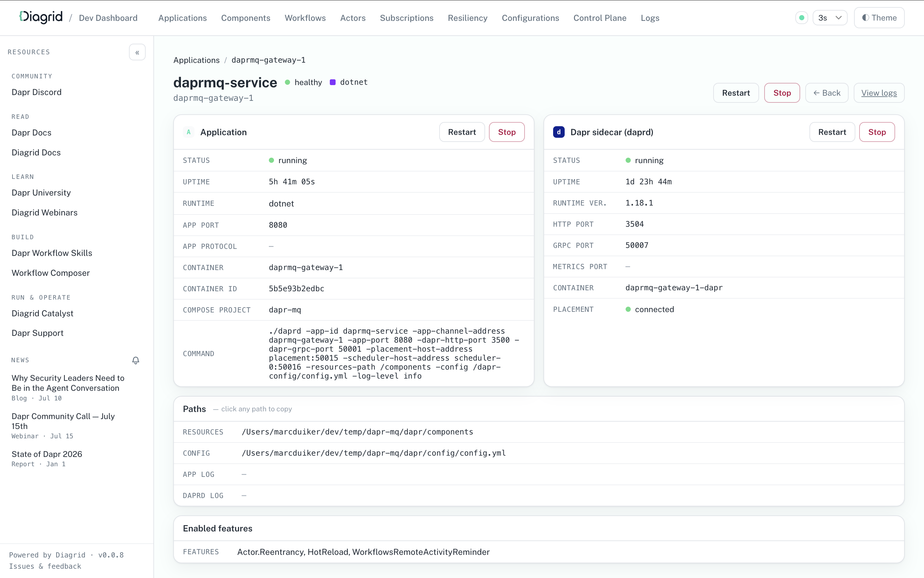924x578 pixels.
Task: Open Diagrid Catalyst link
Action: pyautogui.click(x=42, y=313)
